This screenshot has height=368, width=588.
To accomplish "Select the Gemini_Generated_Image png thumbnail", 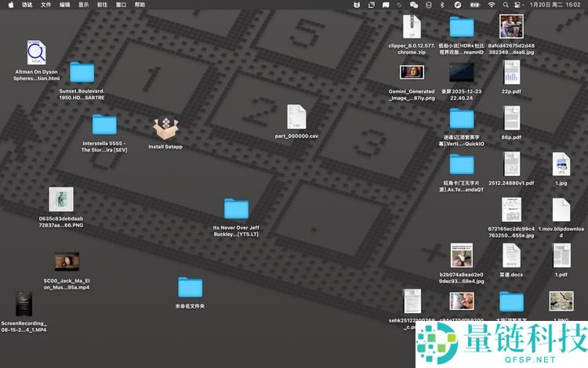I will pos(412,72).
